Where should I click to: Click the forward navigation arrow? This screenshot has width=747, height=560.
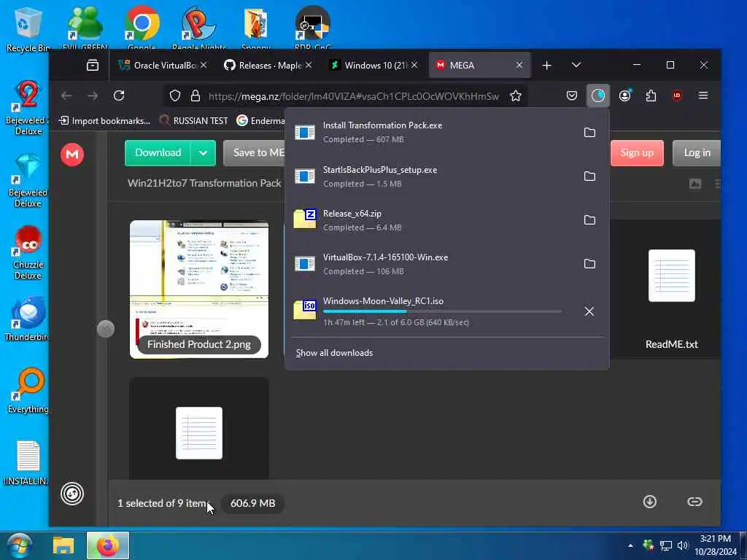(x=93, y=96)
